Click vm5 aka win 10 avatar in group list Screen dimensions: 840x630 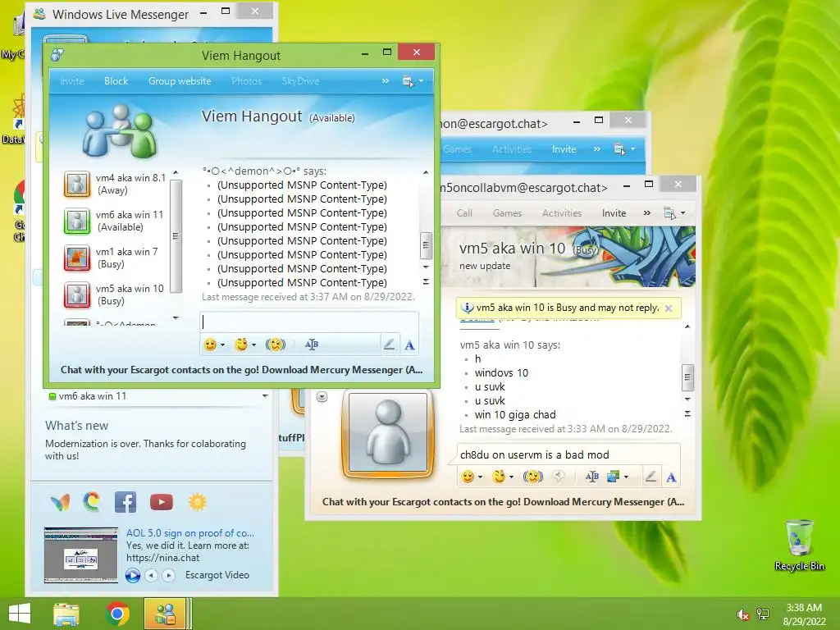pos(77,294)
